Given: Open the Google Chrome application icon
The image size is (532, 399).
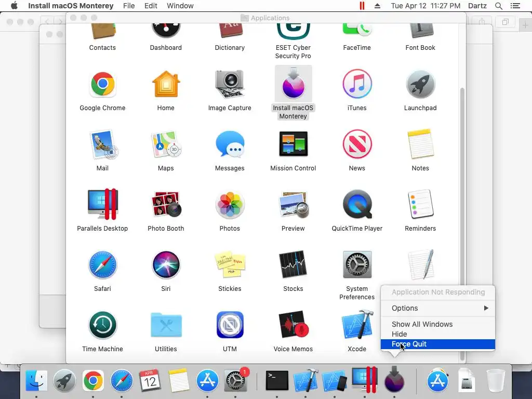Looking at the screenshot, I should coord(102,84).
